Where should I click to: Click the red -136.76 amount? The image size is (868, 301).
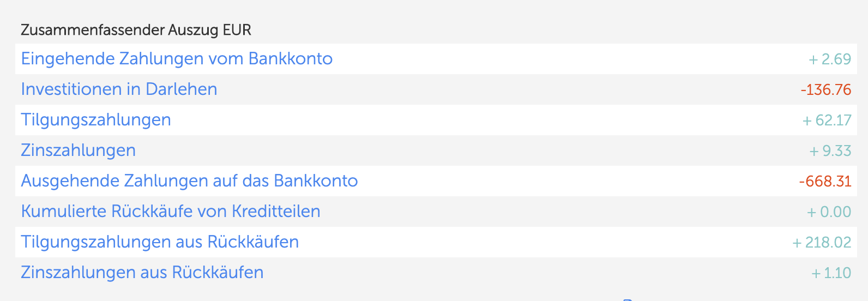click(x=826, y=90)
